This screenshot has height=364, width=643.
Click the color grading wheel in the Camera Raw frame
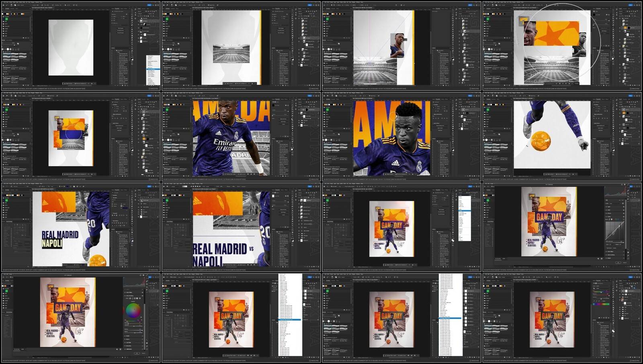pyautogui.click(x=133, y=311)
